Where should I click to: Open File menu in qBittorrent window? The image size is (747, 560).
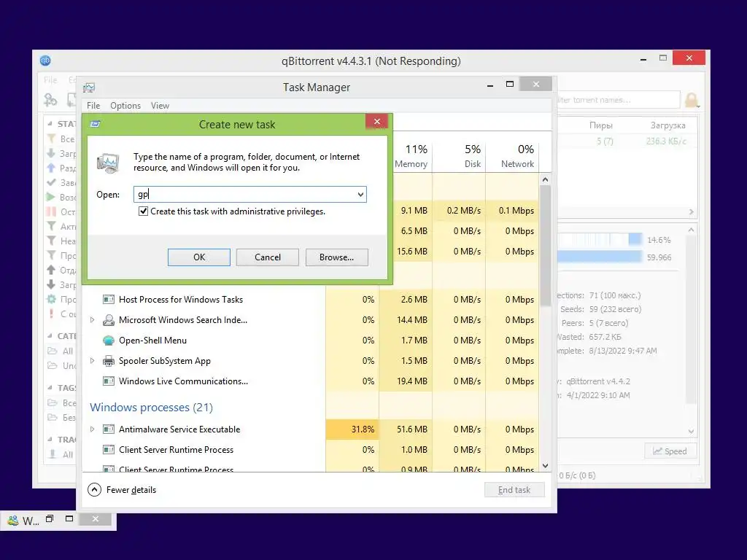[x=50, y=80]
